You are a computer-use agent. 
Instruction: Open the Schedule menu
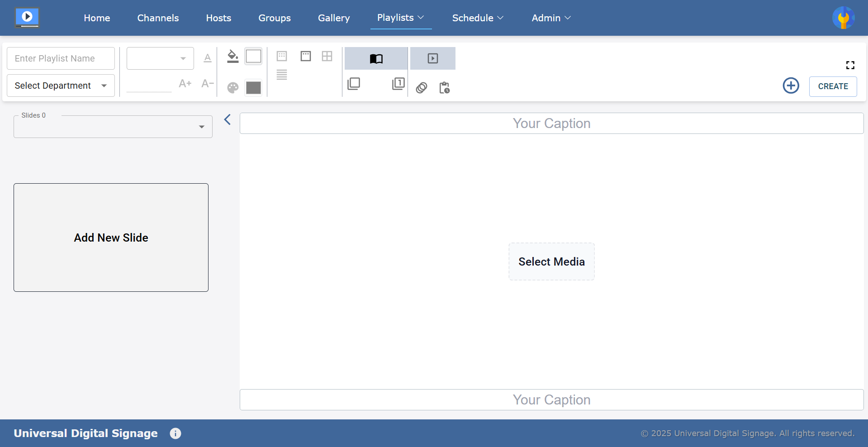[478, 18]
